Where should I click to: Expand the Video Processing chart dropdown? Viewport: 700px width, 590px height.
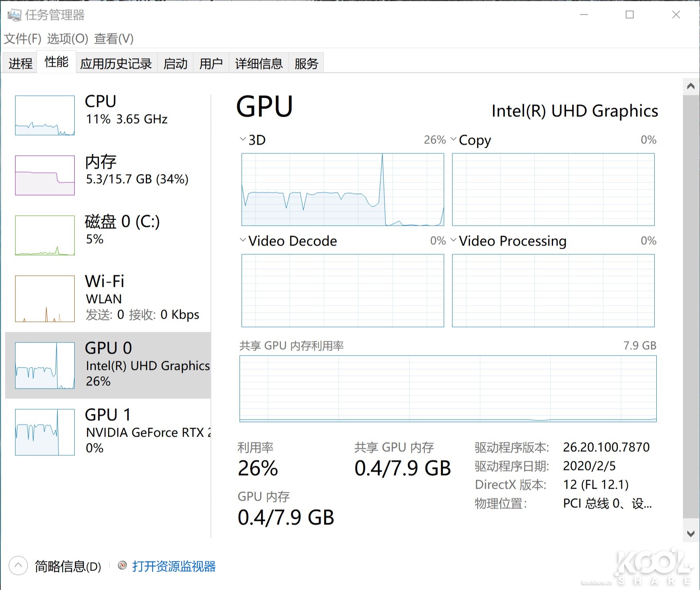pos(453,240)
